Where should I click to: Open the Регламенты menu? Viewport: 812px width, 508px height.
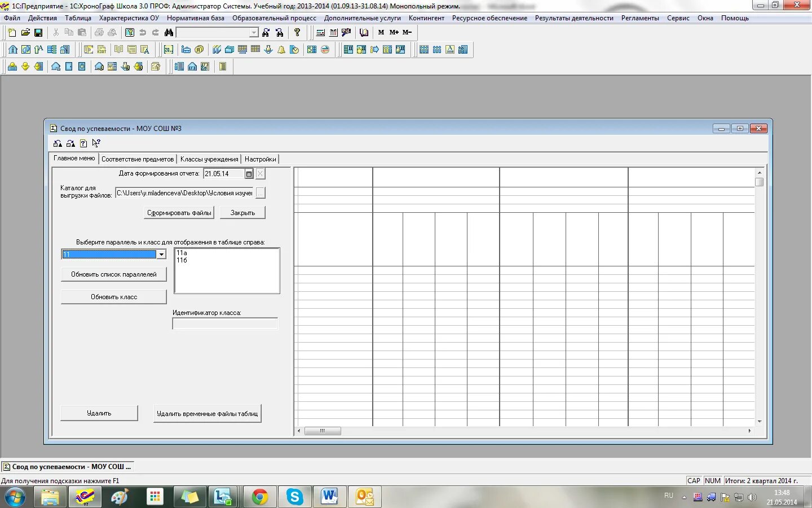[640, 18]
